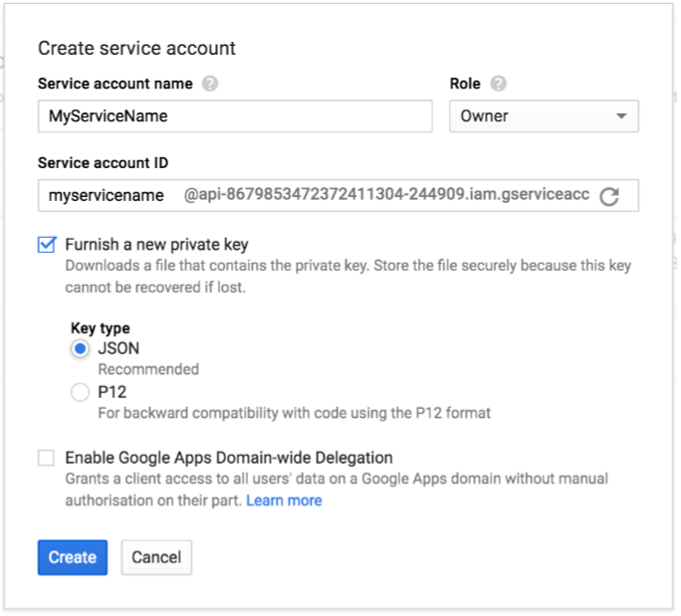Click the Role dropdown arrow caret
The width and height of the screenshot is (681, 616).
[621, 116]
